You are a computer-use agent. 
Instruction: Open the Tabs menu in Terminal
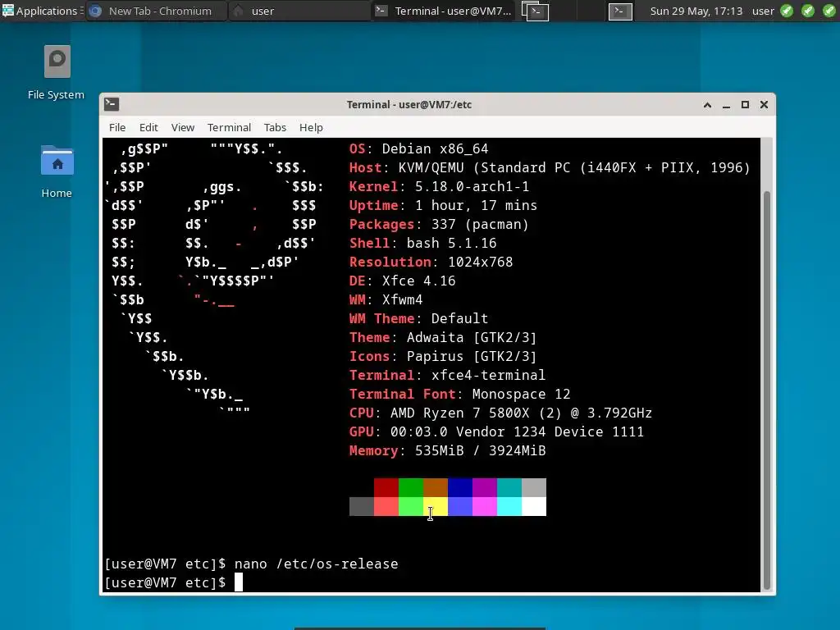pos(275,127)
